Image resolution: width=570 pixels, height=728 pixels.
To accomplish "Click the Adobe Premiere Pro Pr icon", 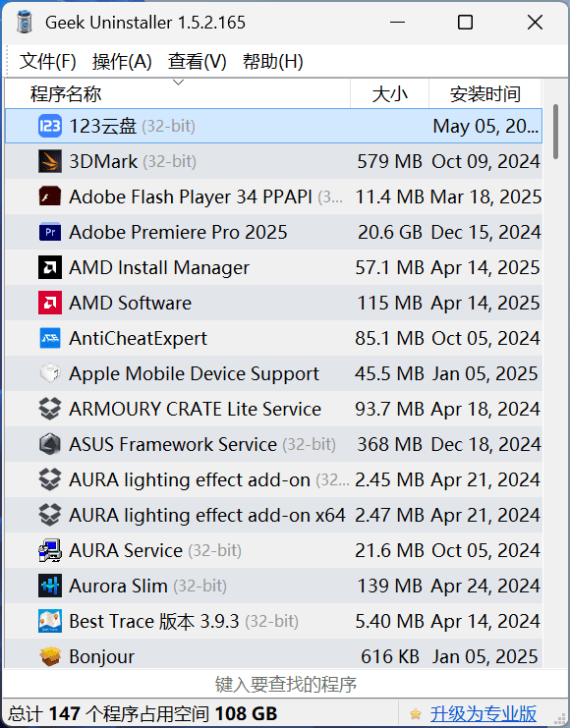I will (x=50, y=232).
